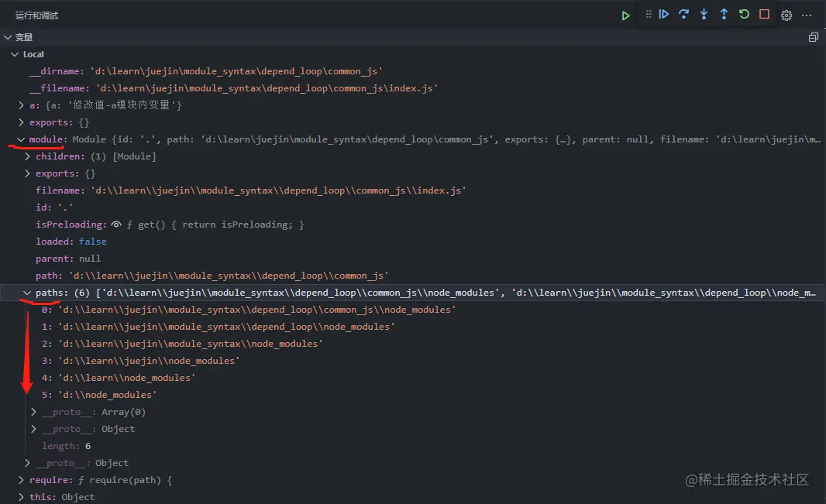Image resolution: width=826 pixels, height=504 pixels.
Task: Expand this: Object variable
Action: pyautogui.click(x=21, y=497)
